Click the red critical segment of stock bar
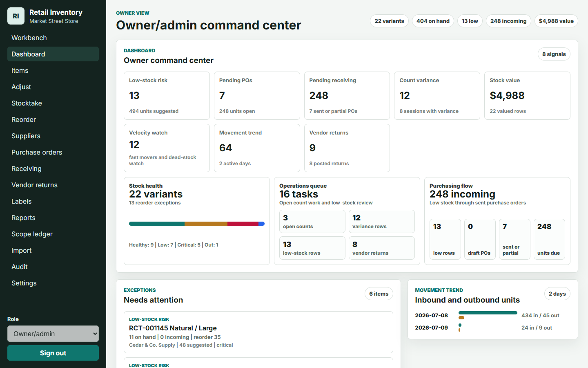 [x=243, y=224]
